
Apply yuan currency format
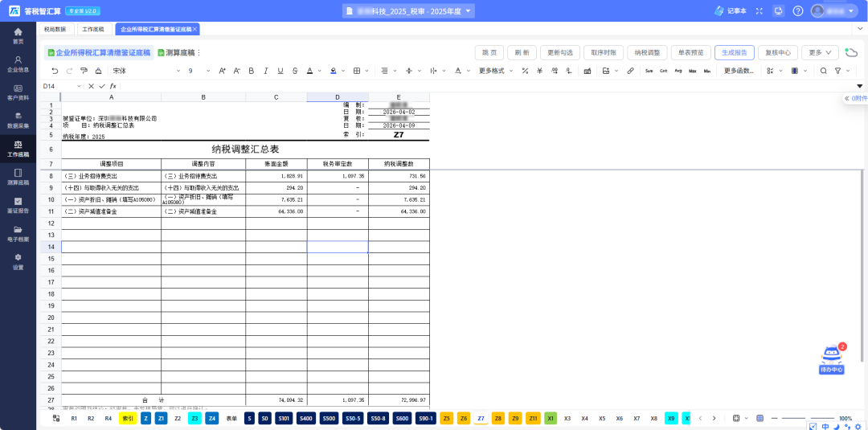539,71
